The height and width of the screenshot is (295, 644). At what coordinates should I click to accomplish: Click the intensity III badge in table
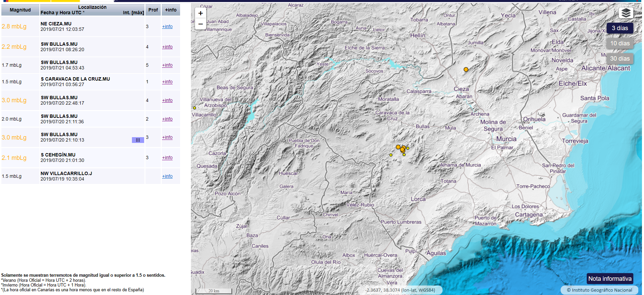[x=138, y=140]
